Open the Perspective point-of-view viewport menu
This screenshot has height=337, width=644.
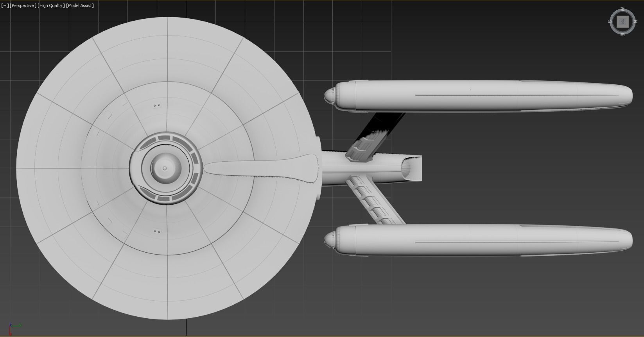[x=23, y=6]
